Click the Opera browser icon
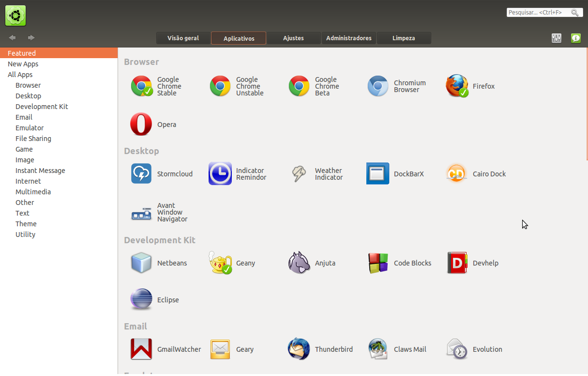The height and width of the screenshot is (376, 588). pyautogui.click(x=141, y=125)
